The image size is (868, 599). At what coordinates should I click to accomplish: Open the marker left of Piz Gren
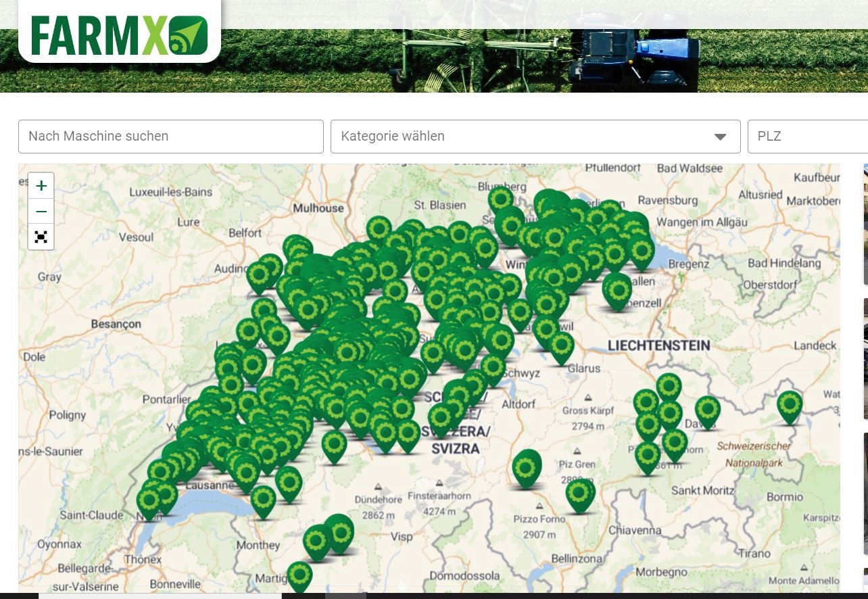[x=526, y=466]
